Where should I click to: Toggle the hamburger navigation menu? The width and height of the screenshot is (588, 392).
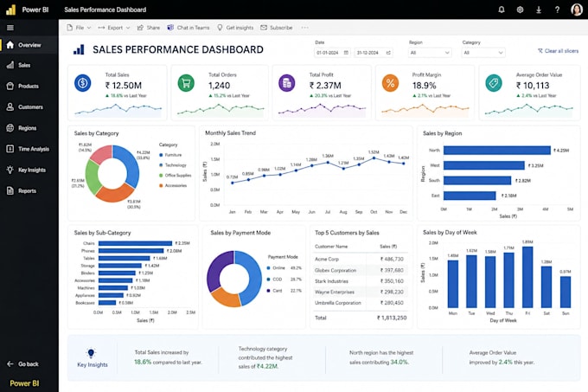pos(10,28)
